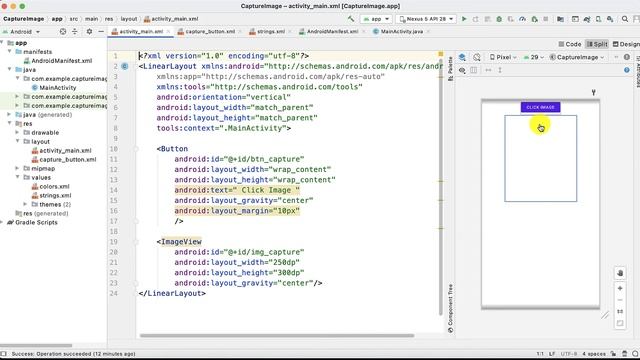Image resolution: width=640 pixels, height=360 pixels.
Task: Collapse the manifests folder
Action: tap(9, 51)
